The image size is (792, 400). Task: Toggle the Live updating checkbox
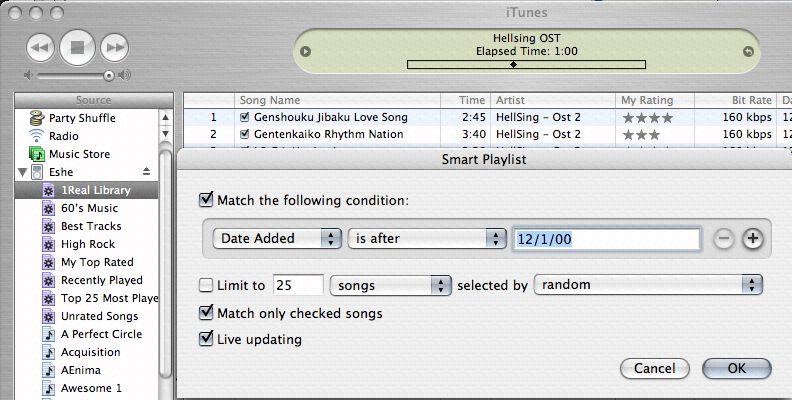[x=206, y=338]
